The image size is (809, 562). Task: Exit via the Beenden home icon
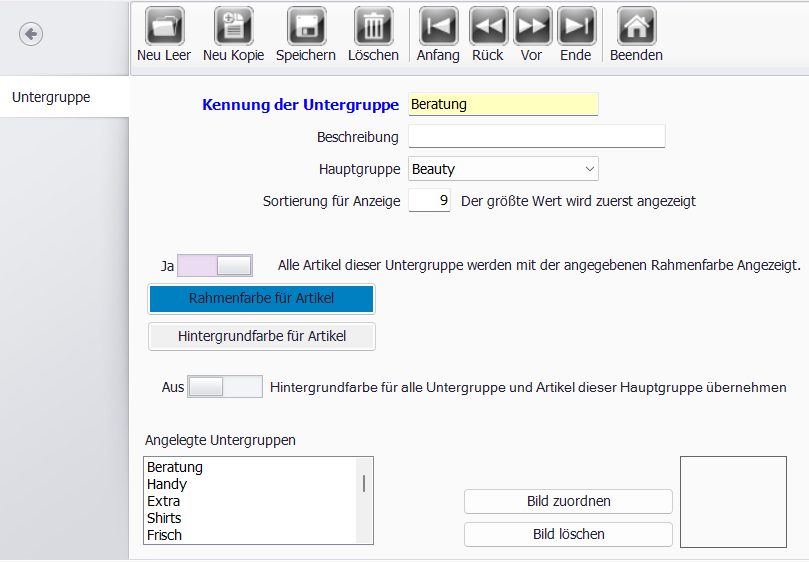636,26
